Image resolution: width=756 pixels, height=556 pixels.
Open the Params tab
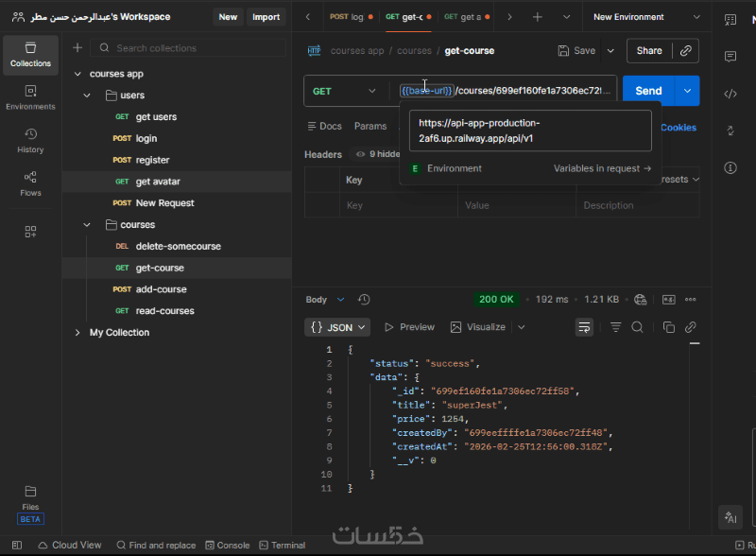click(x=370, y=127)
